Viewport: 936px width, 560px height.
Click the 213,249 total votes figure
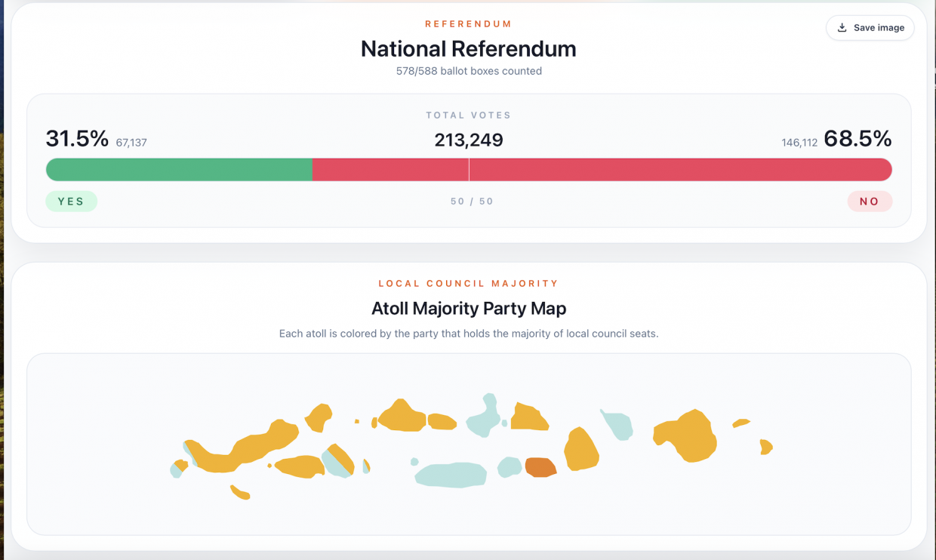click(x=469, y=140)
